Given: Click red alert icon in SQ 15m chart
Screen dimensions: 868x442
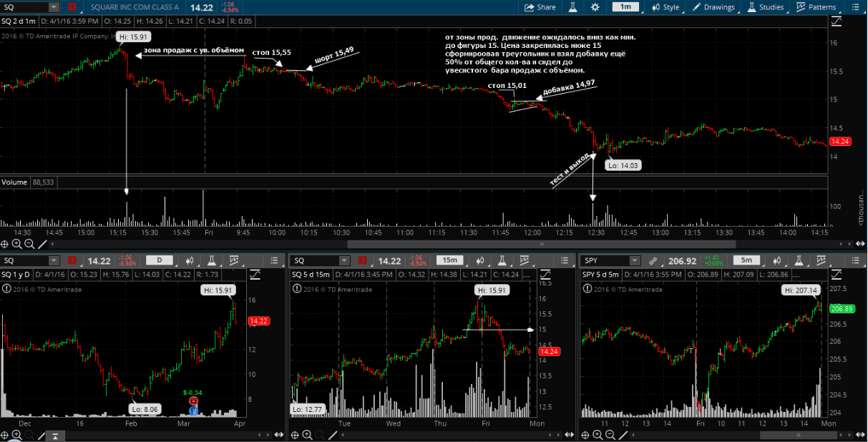Looking at the screenshot, I should coord(363,261).
